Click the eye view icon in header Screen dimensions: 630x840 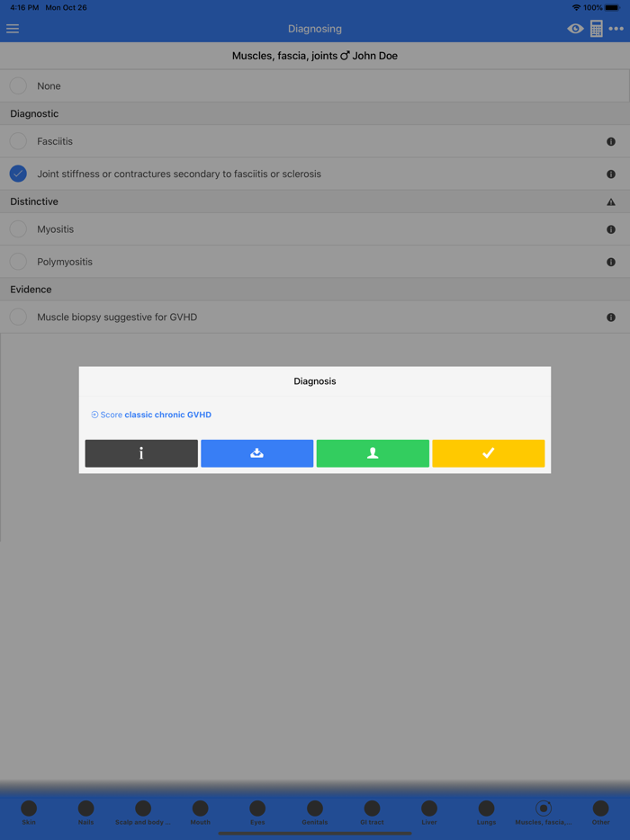[575, 29]
